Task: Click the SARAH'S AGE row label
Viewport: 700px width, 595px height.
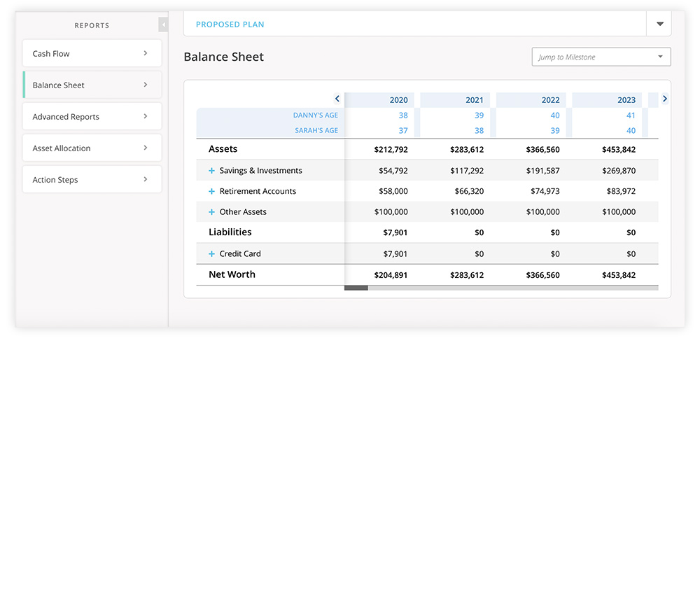Action: [316, 130]
